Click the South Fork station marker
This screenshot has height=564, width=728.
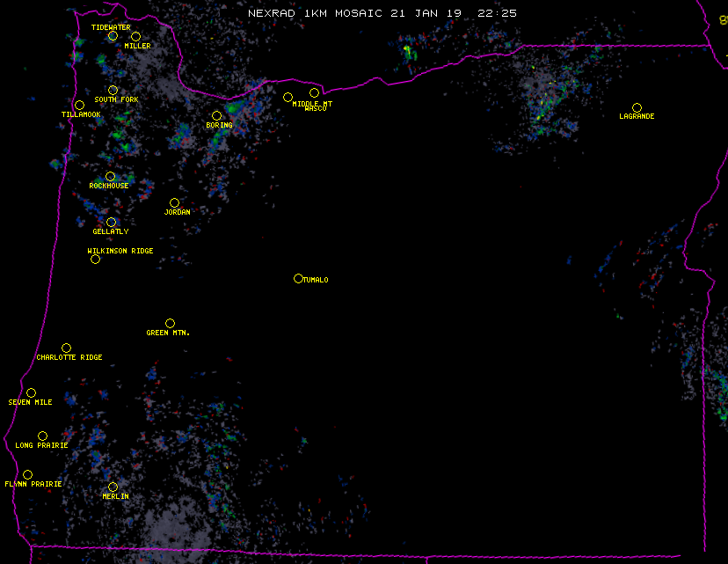click(113, 90)
